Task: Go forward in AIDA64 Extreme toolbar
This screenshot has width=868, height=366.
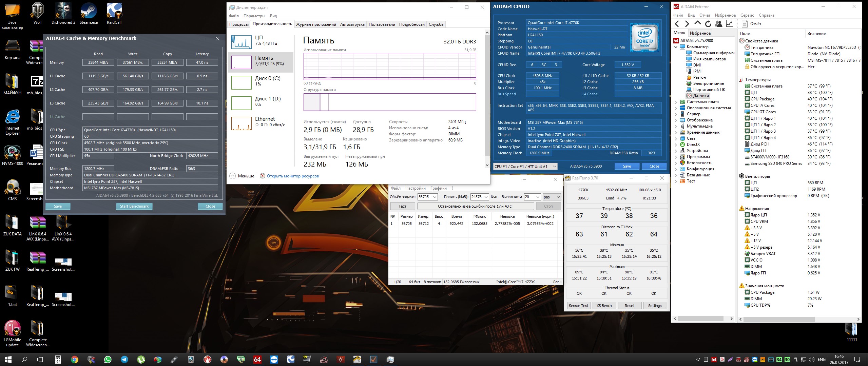Action: coord(687,24)
